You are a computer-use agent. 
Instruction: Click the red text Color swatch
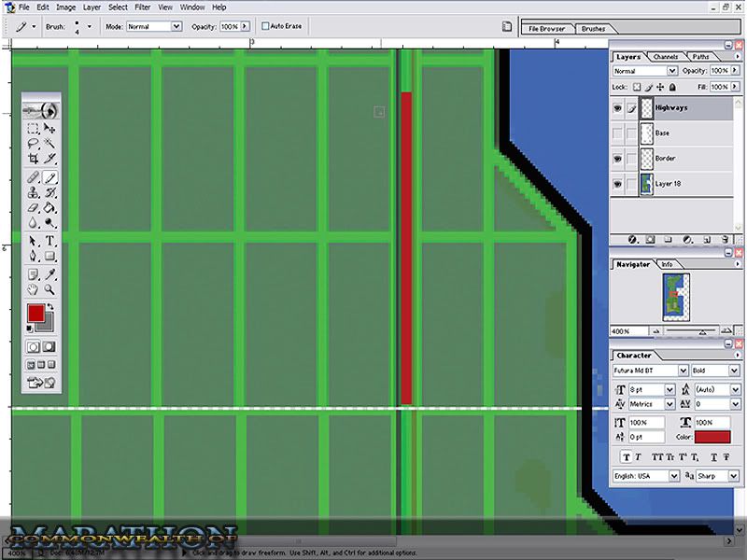712,437
